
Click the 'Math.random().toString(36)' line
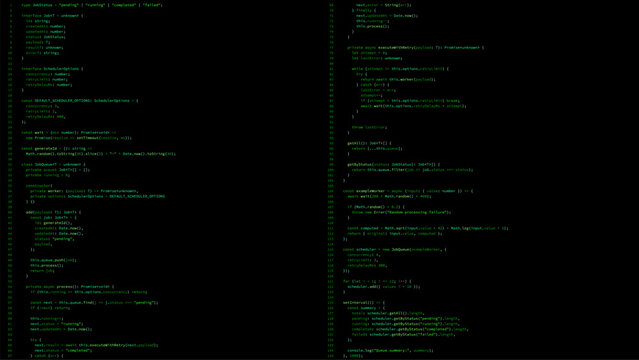[x=101, y=154]
